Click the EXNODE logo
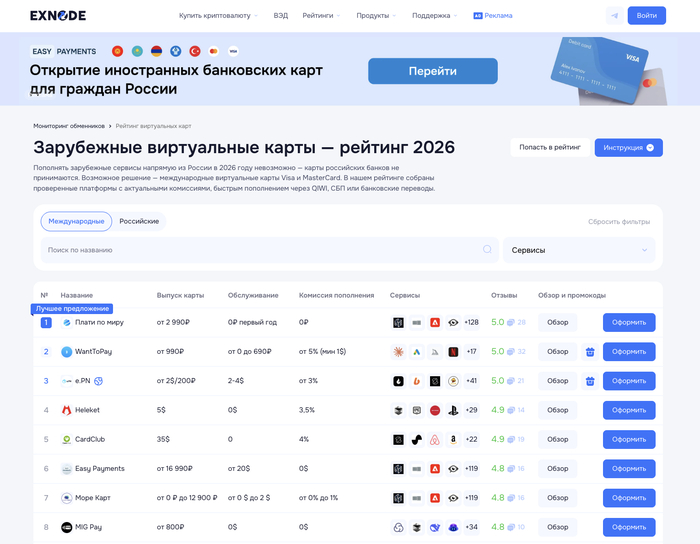This screenshot has height=544, width=700. pyautogui.click(x=58, y=16)
